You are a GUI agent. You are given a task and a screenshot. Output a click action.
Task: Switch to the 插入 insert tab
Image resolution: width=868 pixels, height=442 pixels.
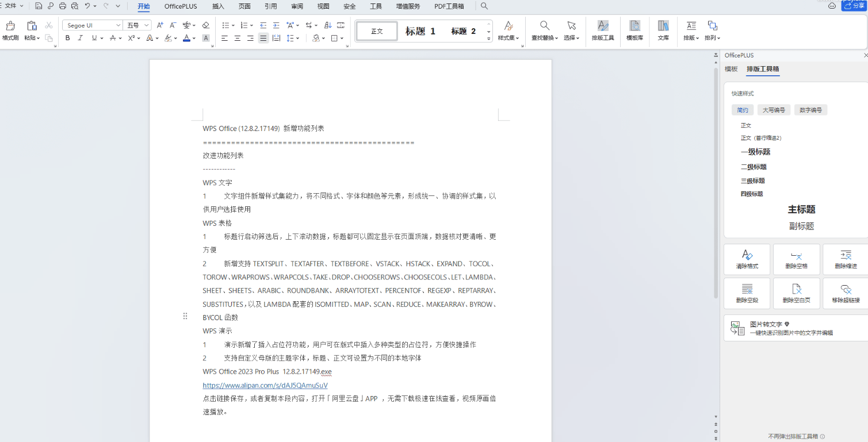coord(218,6)
